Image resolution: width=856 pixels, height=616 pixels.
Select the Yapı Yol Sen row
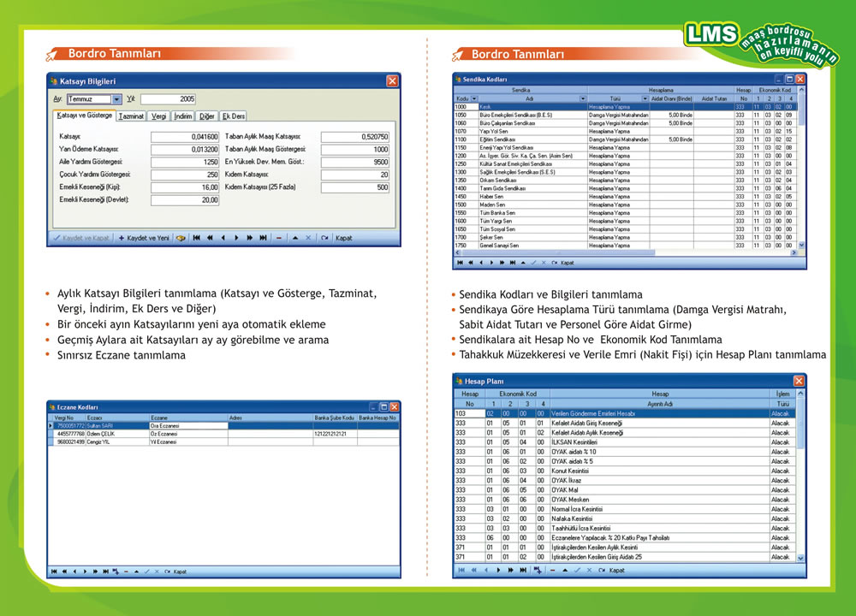[625, 132]
